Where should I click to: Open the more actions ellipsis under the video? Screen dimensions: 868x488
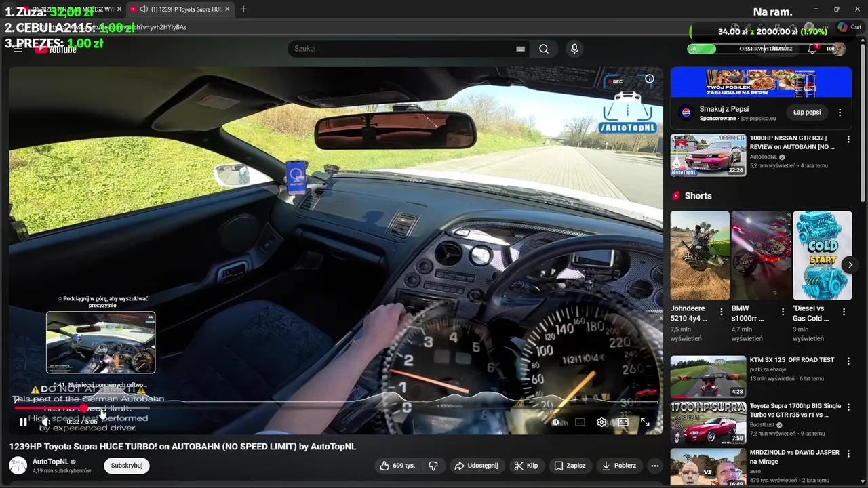[x=654, y=466]
